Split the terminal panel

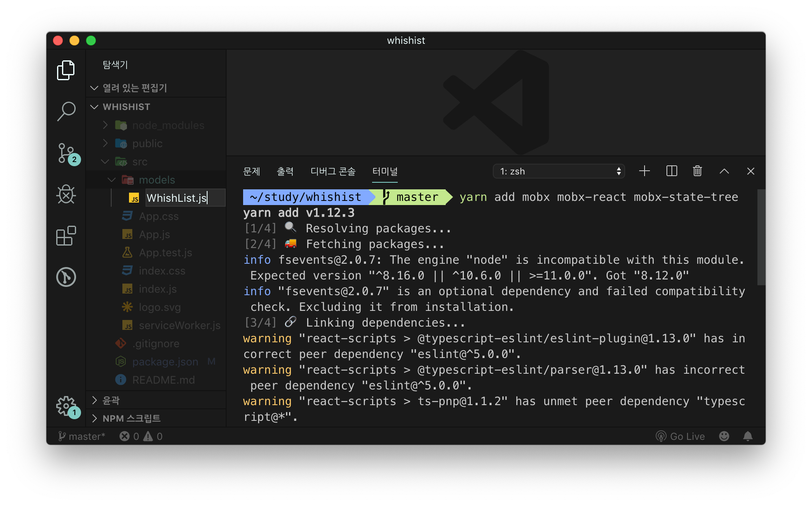point(671,171)
